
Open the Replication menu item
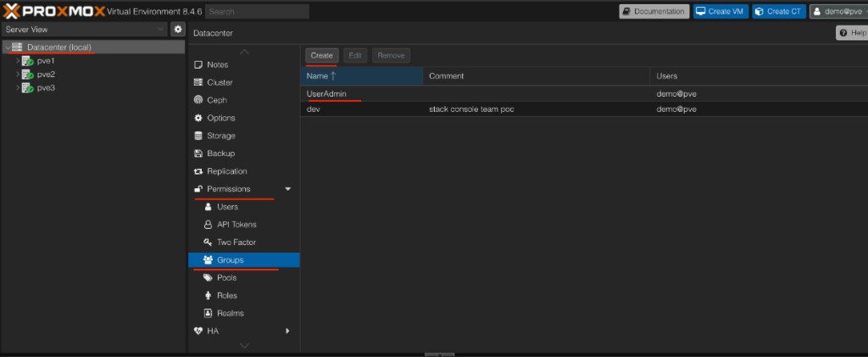pos(243,171)
